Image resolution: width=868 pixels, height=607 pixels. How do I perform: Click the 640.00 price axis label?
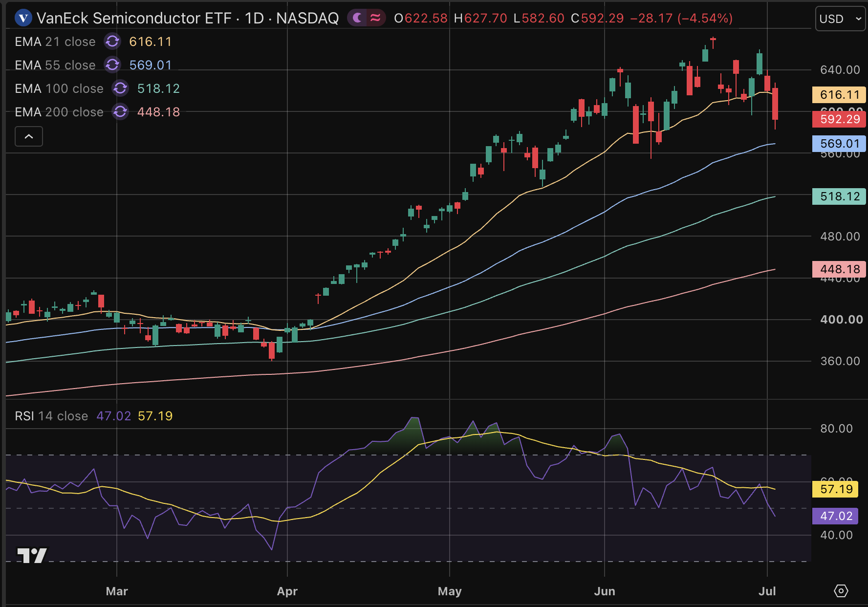point(840,70)
